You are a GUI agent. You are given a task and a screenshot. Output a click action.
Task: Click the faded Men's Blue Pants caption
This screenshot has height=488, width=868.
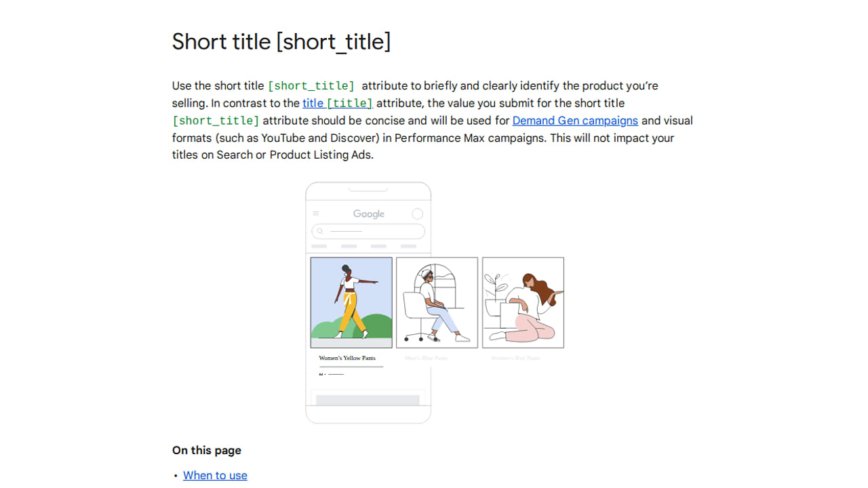[426, 358]
